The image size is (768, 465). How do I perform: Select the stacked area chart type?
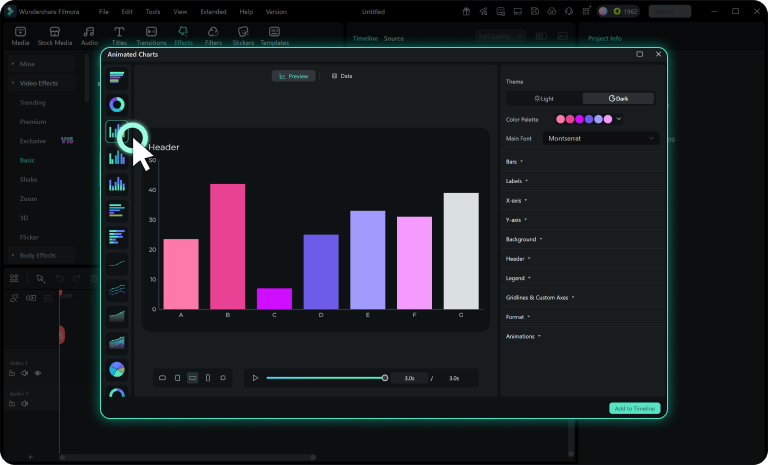[117, 343]
